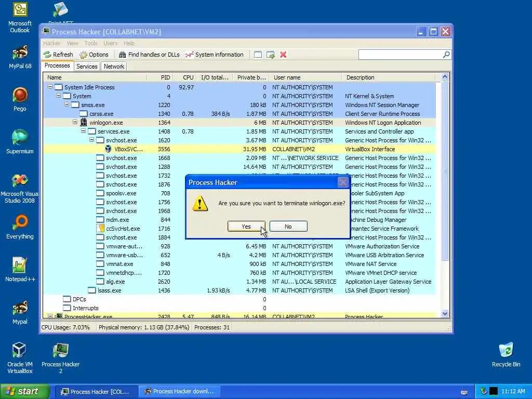
Task: Switch to the Network tab
Action: [x=114, y=66]
